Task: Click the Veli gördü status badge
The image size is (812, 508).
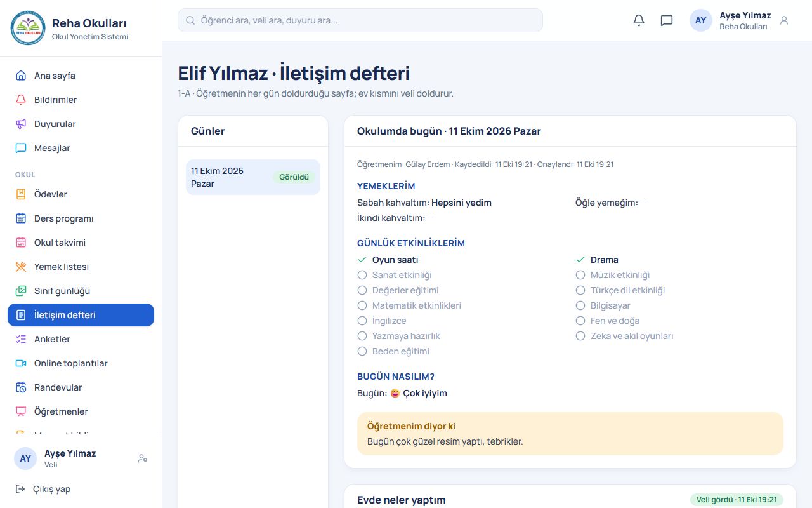Action: pos(737,500)
